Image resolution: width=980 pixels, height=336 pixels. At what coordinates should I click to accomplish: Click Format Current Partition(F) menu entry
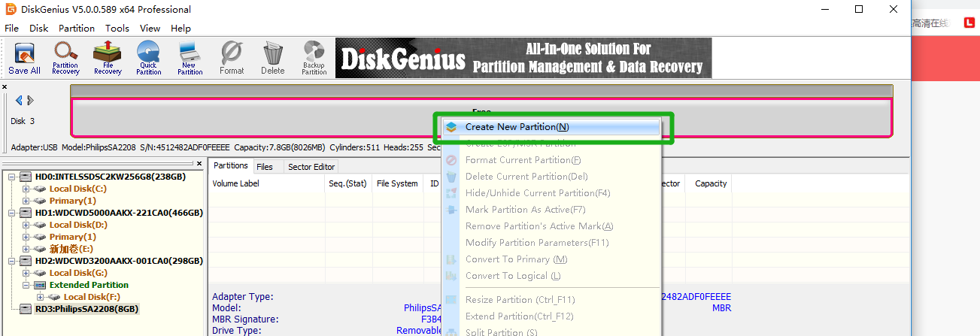click(551, 160)
